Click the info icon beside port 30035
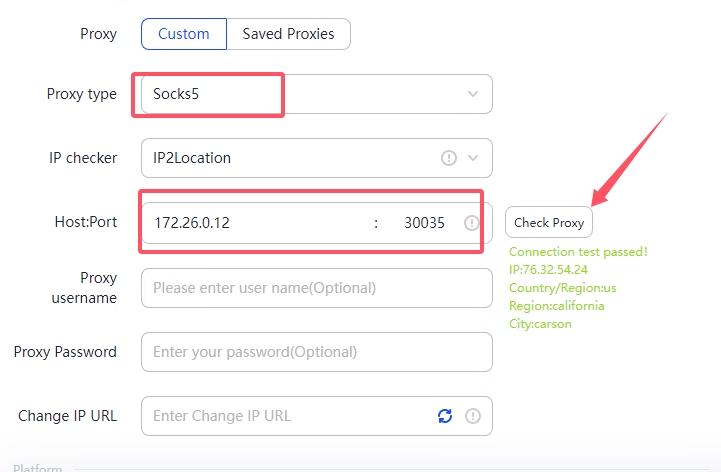Screen dimensions: 721x472 pyautogui.click(x=472, y=223)
